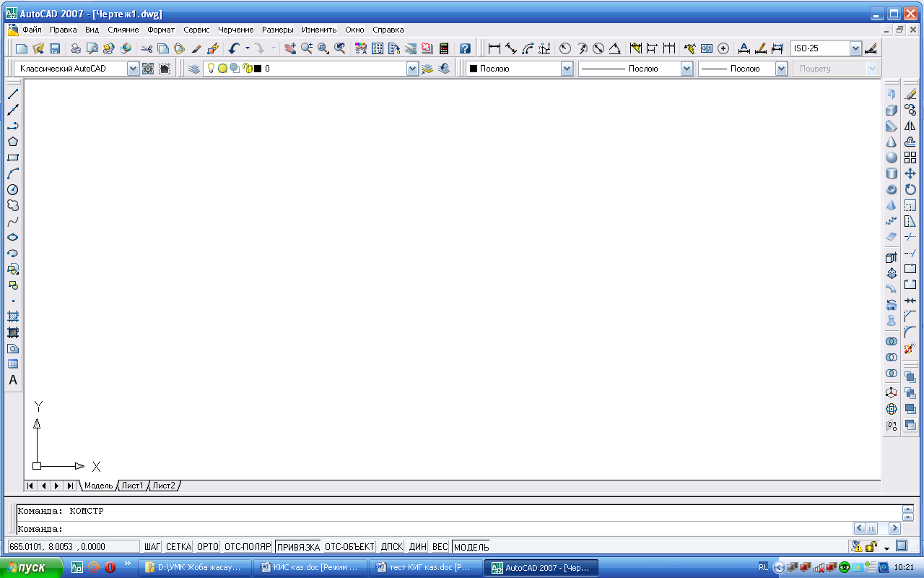The image size is (924, 578).
Task: Select the Radius dimension tool
Action: click(565, 48)
